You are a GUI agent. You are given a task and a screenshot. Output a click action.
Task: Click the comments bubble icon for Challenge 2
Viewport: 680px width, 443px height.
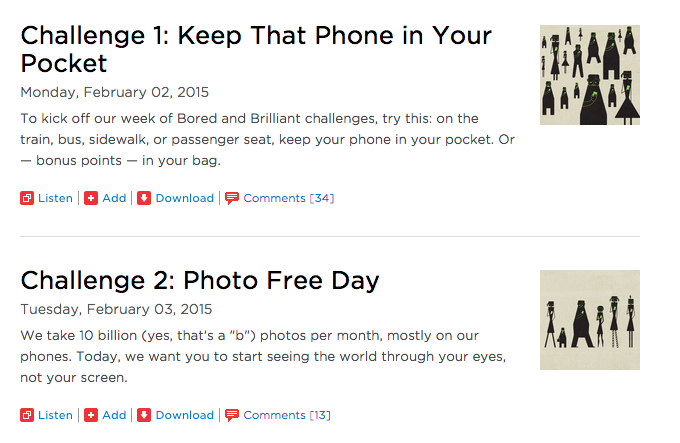click(232, 415)
